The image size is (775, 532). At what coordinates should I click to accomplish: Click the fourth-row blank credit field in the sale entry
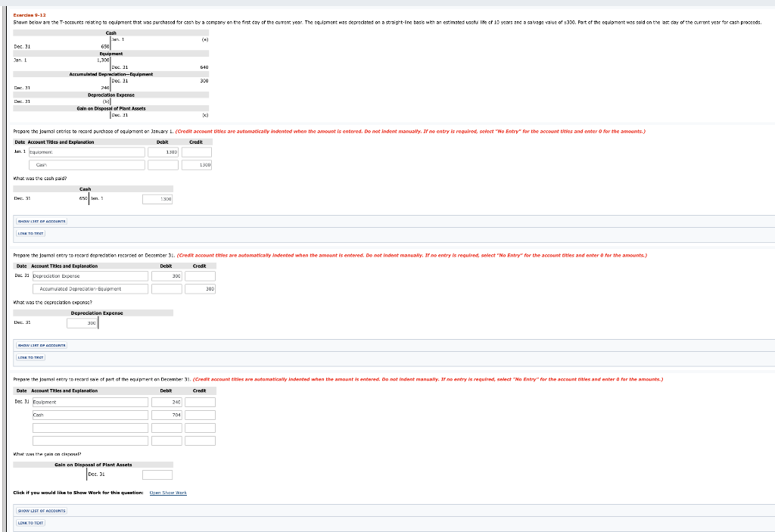(200, 441)
